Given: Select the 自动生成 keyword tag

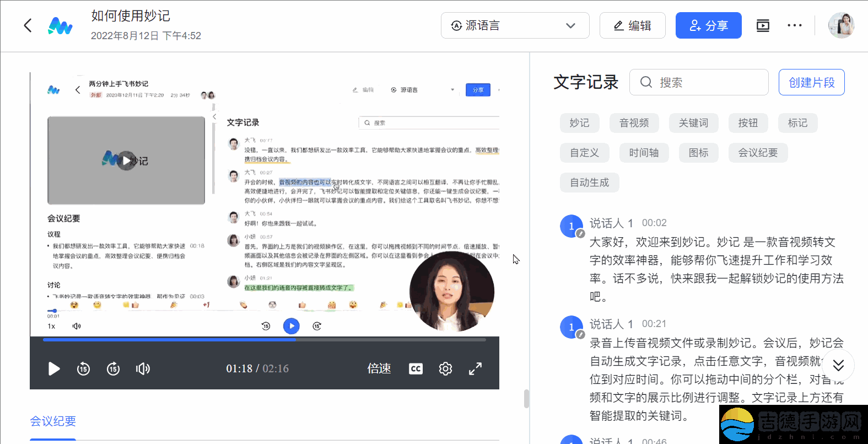Looking at the screenshot, I should [x=589, y=183].
